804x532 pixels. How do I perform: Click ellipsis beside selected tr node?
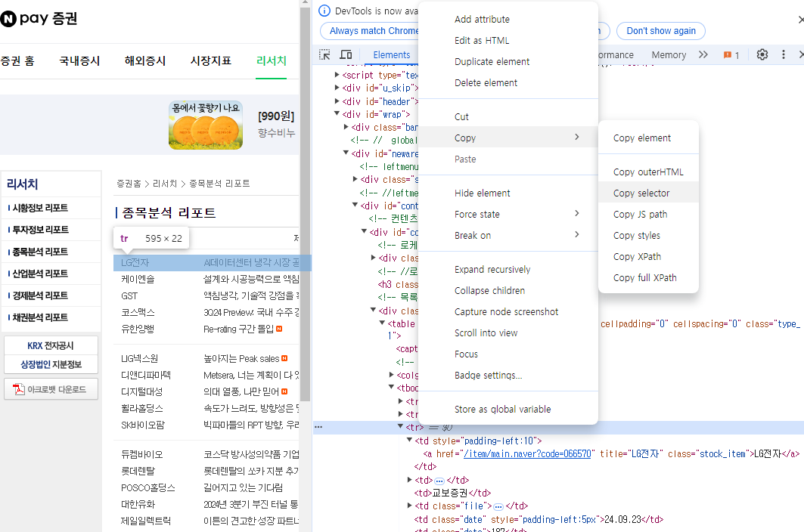pos(318,427)
